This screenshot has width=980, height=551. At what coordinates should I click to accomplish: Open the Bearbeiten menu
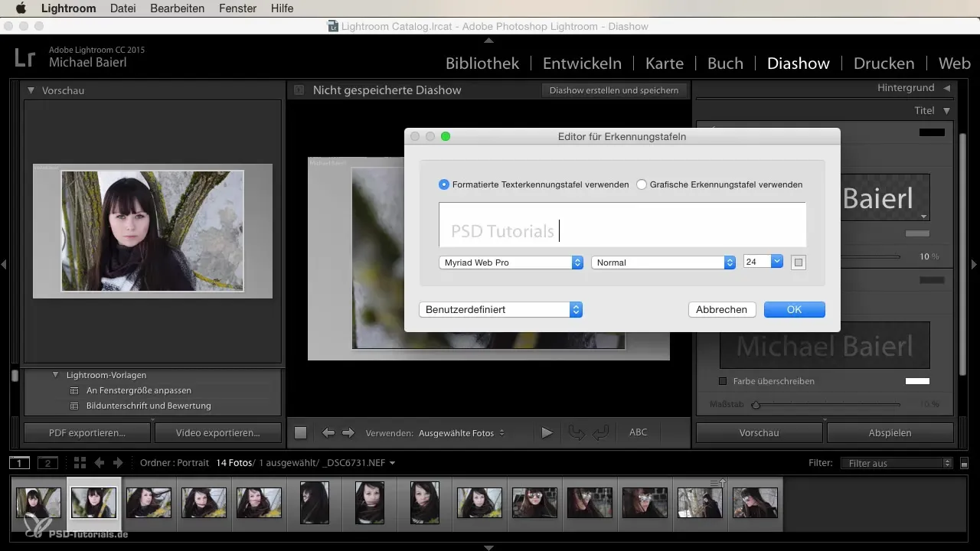(x=178, y=8)
